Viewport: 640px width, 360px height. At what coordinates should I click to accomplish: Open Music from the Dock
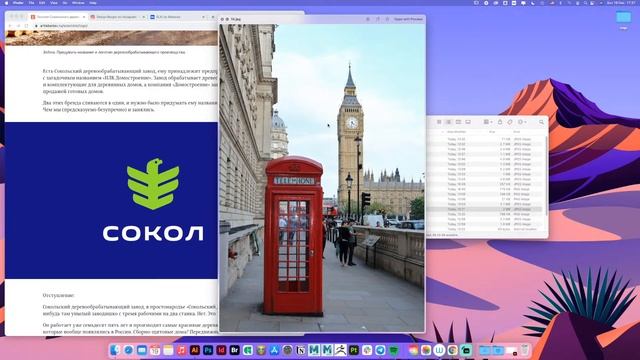pos(181,350)
